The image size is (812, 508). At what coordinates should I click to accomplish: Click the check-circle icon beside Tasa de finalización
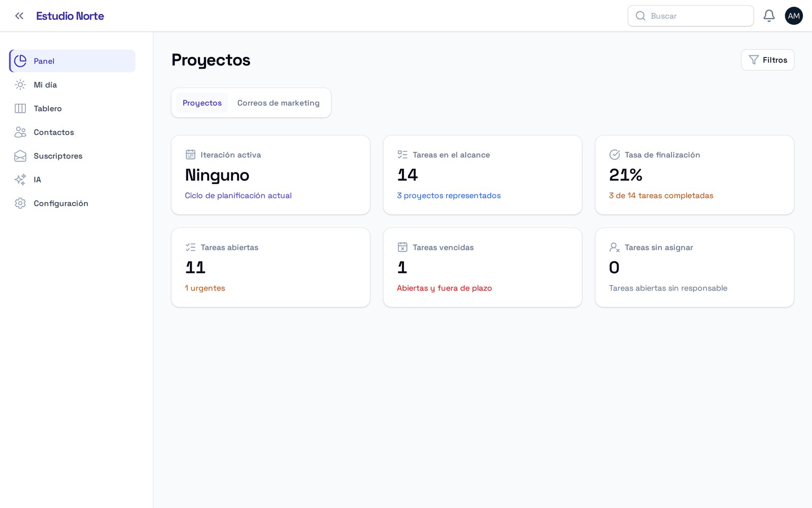tap(615, 154)
